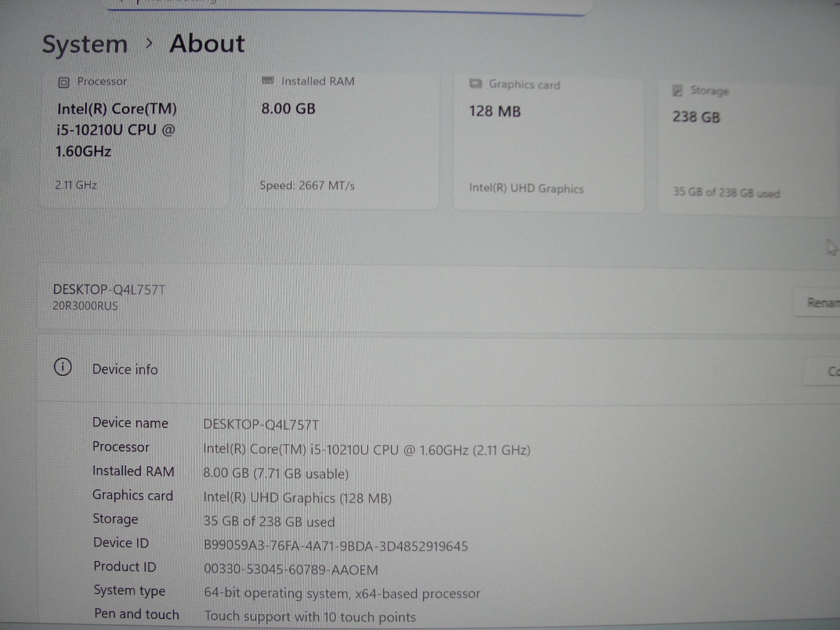Select Device name value DESKTOP-Q4L757T in list
Screen dimensions: 840x630
tap(261, 425)
